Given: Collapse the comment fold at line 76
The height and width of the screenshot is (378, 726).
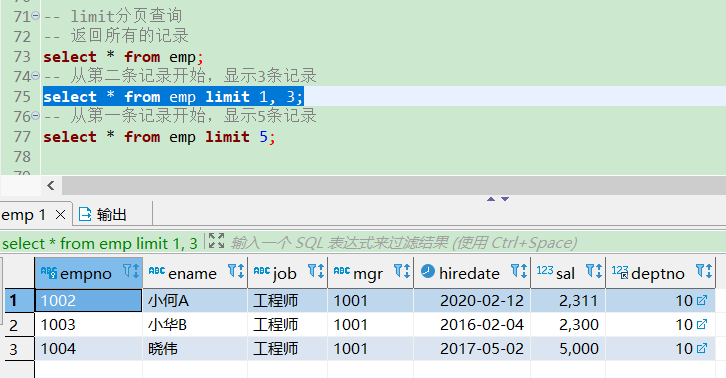Looking at the screenshot, I should [x=35, y=116].
